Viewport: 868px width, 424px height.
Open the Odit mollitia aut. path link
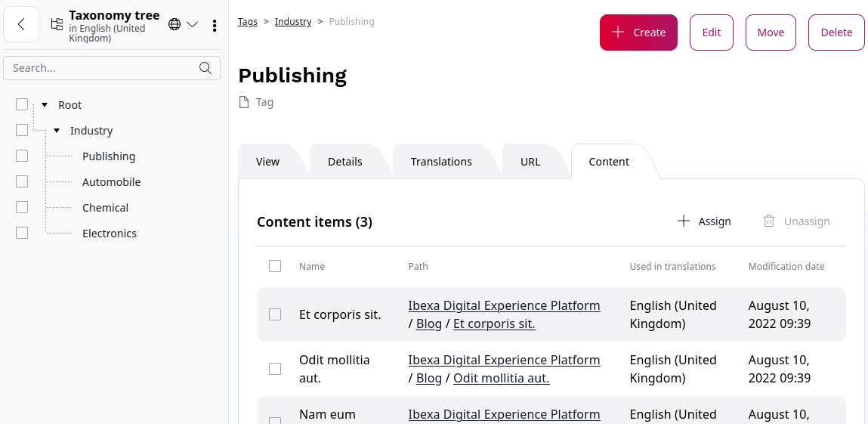(502, 378)
